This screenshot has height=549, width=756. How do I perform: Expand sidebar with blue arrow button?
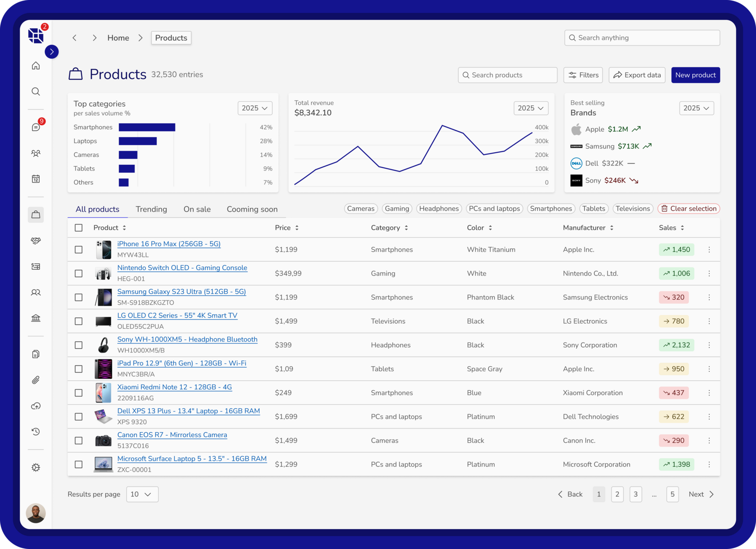point(52,51)
